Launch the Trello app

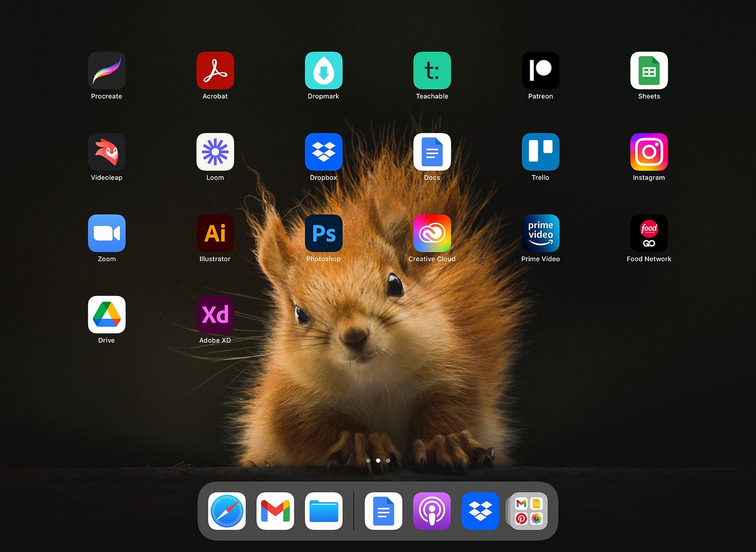pos(541,152)
